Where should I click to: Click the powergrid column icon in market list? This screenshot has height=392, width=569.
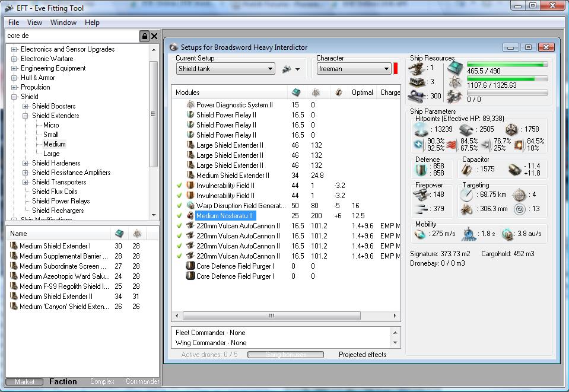(136, 234)
